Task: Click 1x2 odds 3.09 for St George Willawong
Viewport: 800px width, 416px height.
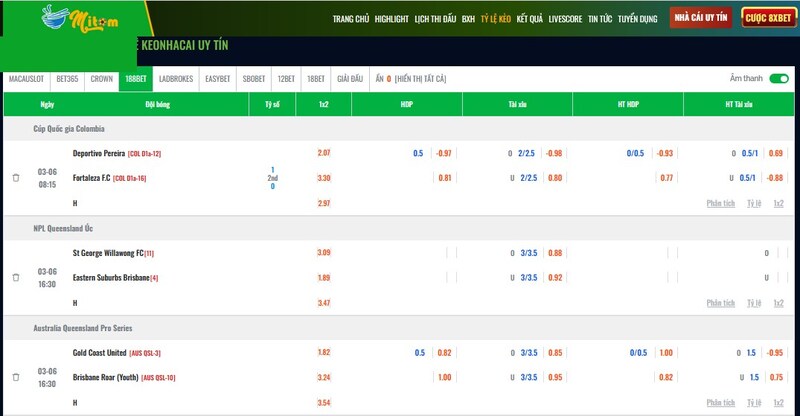Action: [323, 252]
